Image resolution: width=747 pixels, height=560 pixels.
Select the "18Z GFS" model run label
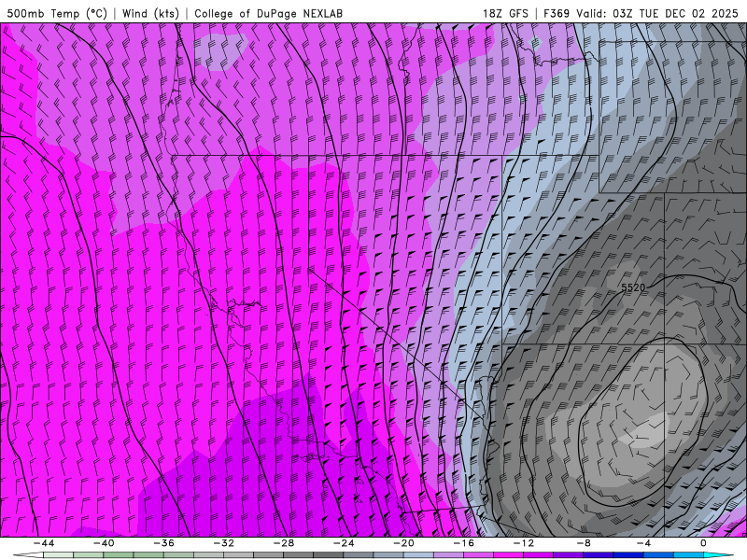coord(505,13)
